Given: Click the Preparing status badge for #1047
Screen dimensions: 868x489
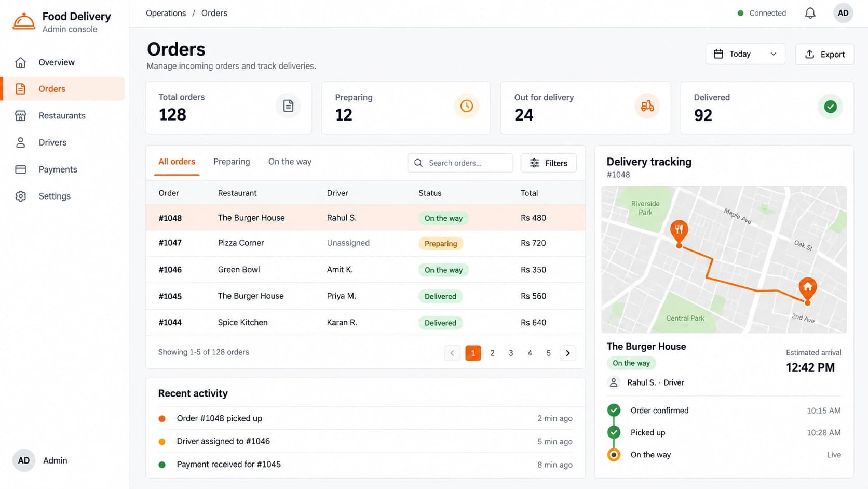Looking at the screenshot, I should coord(441,243).
